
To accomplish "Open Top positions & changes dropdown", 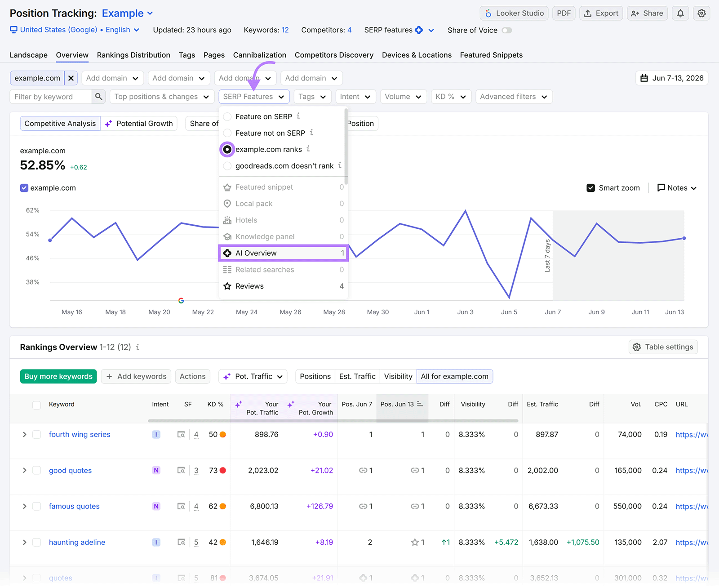I will [162, 97].
